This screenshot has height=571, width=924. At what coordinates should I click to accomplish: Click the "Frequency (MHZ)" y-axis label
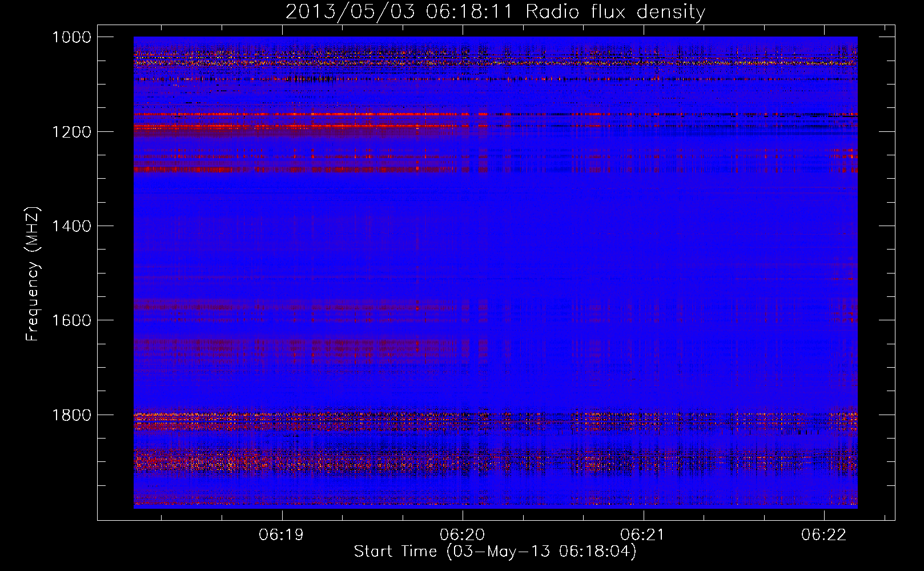[33, 274]
